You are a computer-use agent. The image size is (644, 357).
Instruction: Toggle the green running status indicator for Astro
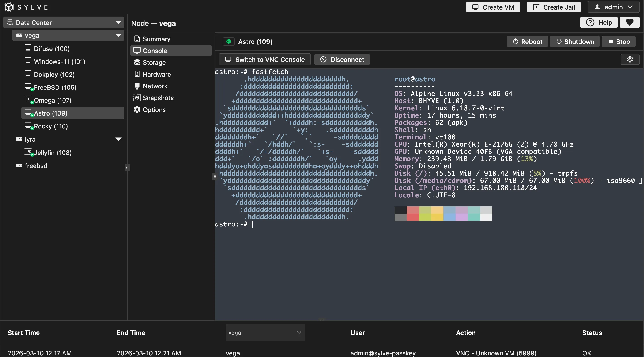tap(228, 41)
